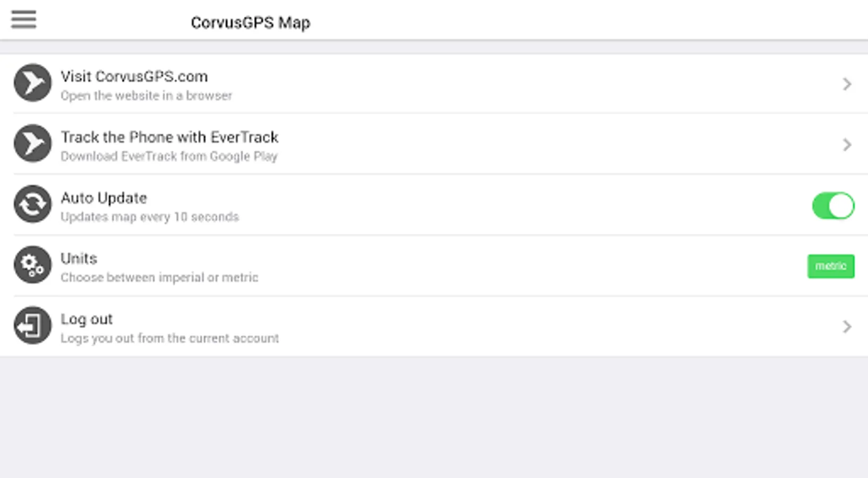Click the Units gears icon
The width and height of the screenshot is (868, 478).
click(32, 264)
